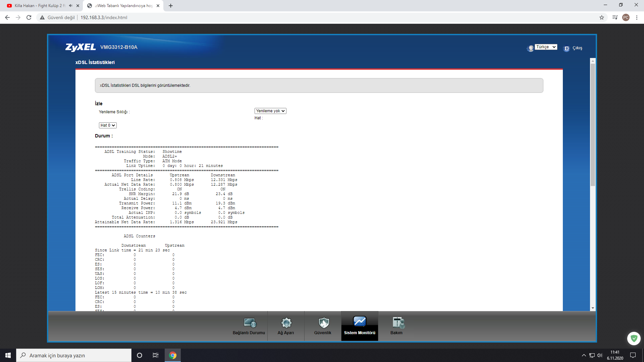
Task: Open Ağ Ayarı network settings gear
Action: click(x=286, y=323)
